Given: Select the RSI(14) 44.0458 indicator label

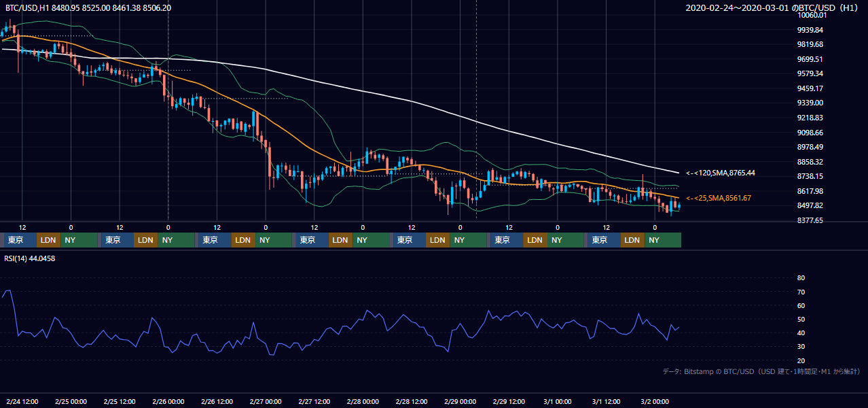Looking at the screenshot, I should (x=29, y=259).
